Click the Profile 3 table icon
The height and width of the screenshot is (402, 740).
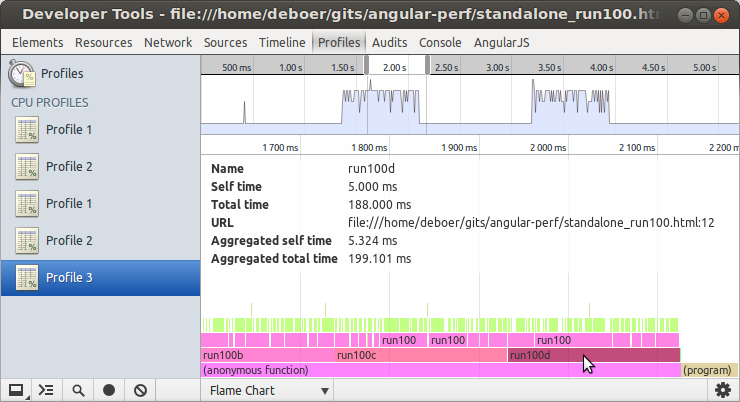[27, 277]
